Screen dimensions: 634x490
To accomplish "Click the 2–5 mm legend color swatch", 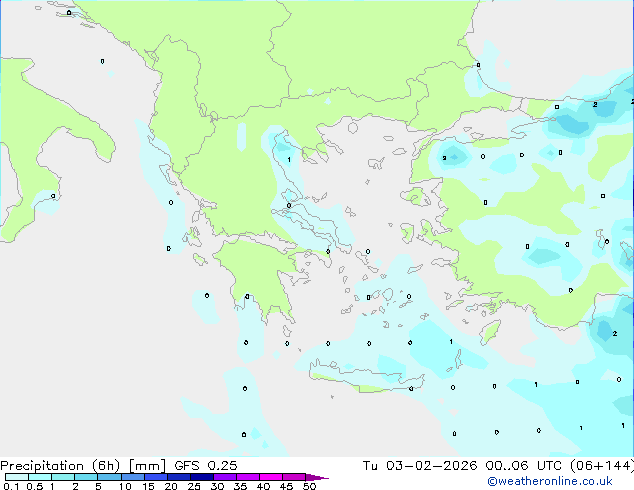I will tap(86, 477).
